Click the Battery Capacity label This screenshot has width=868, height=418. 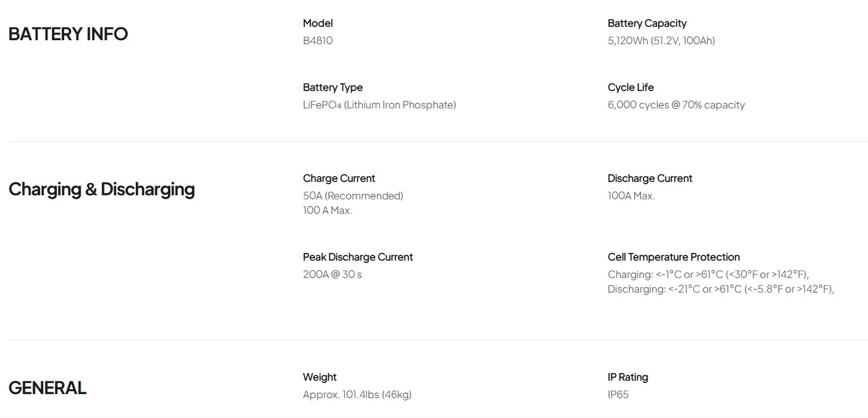point(646,23)
